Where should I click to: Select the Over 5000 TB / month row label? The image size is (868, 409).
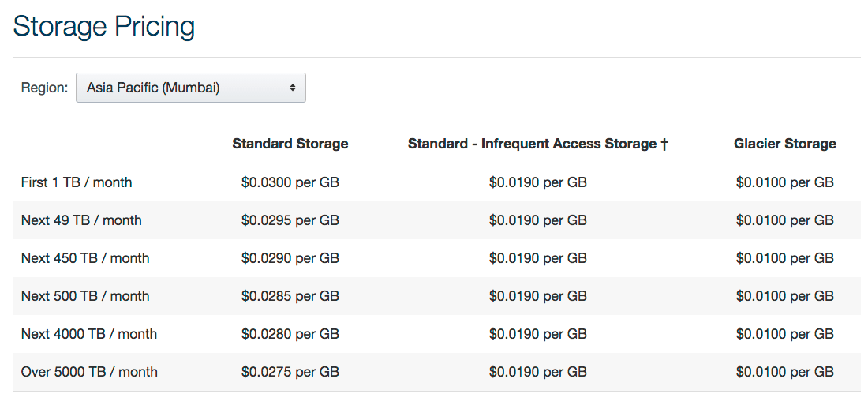(x=89, y=372)
